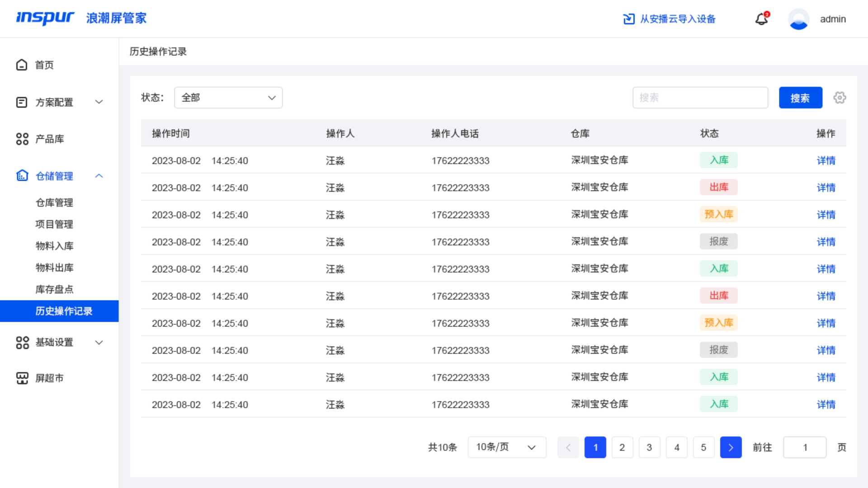Select current page 1 button

595,447
